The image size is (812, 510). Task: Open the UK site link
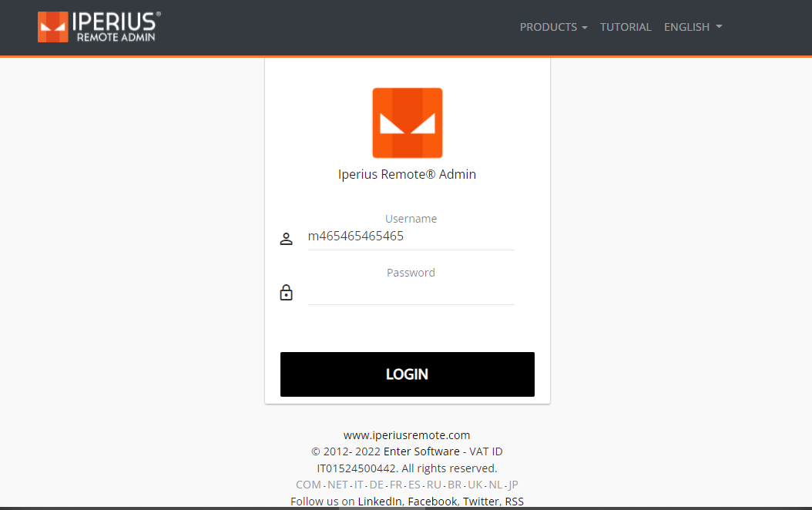[475, 485]
